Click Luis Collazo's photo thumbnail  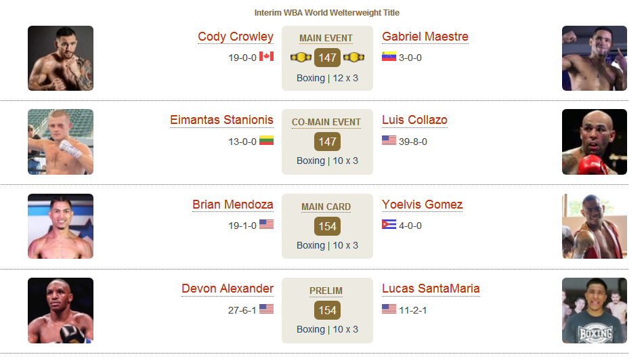(595, 142)
